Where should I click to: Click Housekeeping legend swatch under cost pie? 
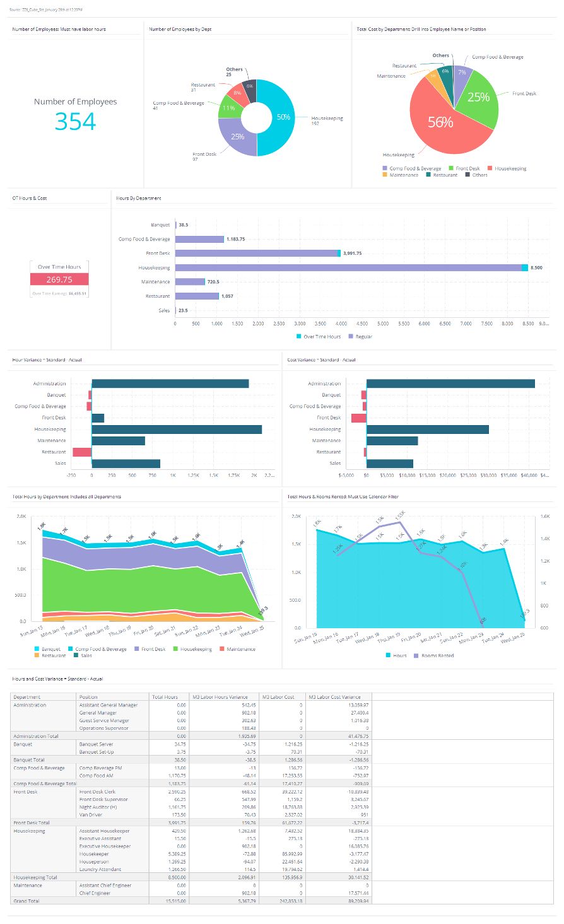[490, 169]
